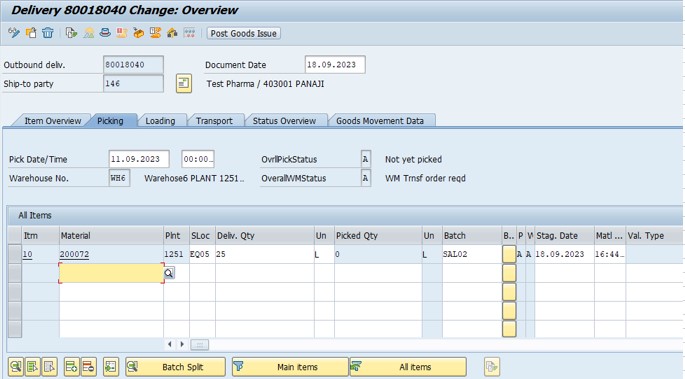Click the Pick Date field 11.09.2023
Screen dimensions: 685x379
[139, 159]
